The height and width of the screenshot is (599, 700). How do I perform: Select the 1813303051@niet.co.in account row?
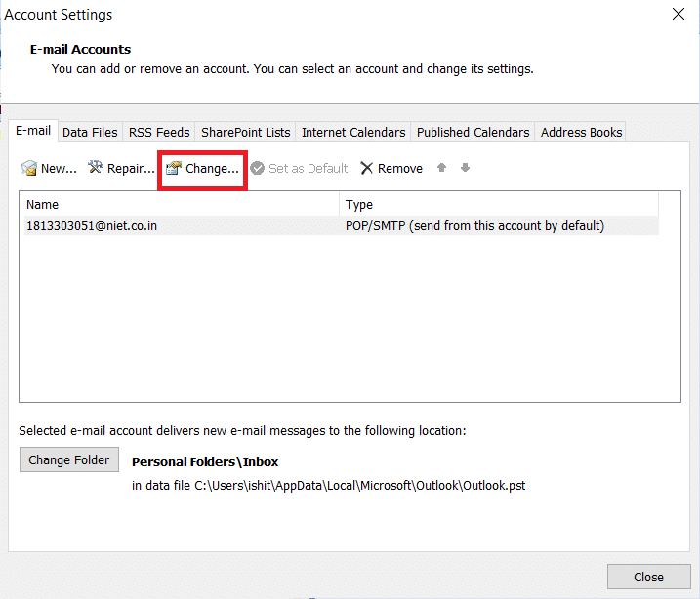pyautogui.click(x=342, y=226)
